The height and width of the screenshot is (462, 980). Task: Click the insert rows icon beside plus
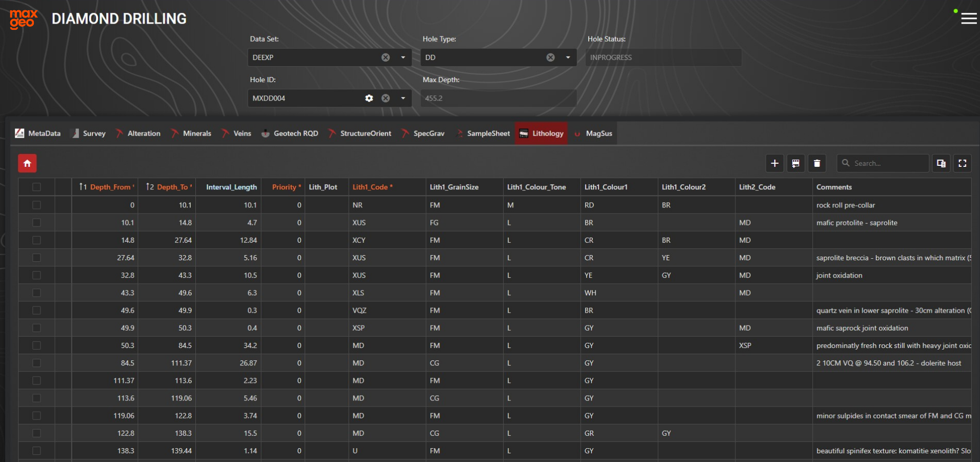[795, 163]
